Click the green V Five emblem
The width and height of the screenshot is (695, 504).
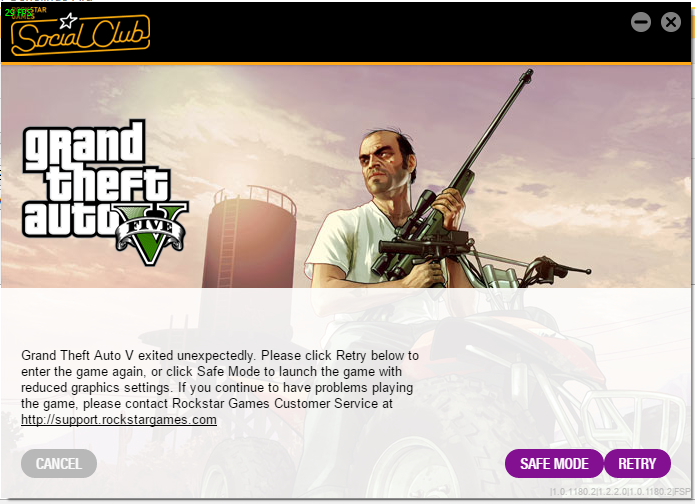(151, 234)
